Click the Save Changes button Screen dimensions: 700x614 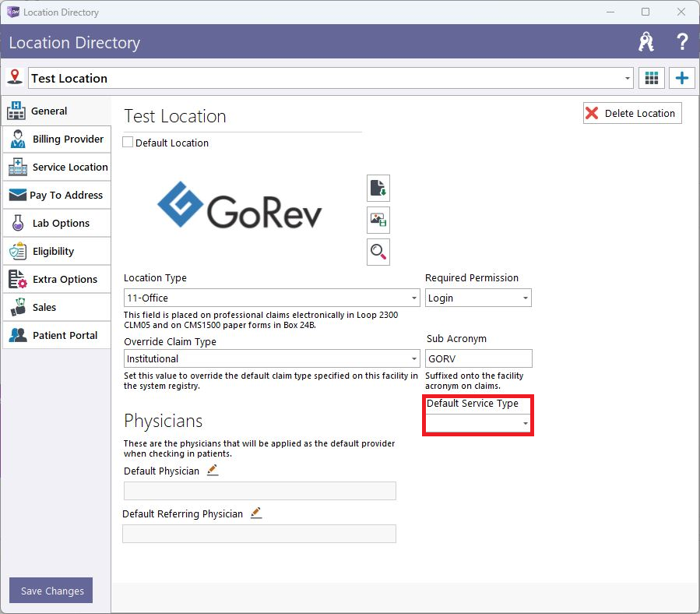coord(51,591)
